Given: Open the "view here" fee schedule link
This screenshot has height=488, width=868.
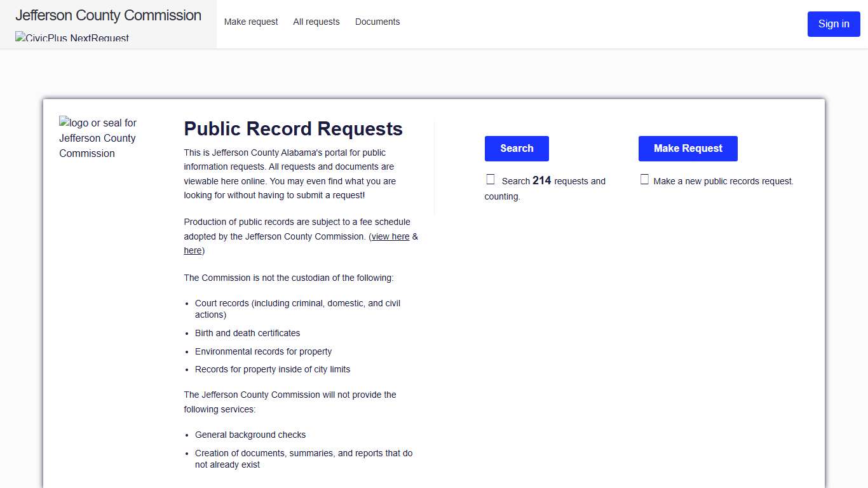Looking at the screenshot, I should pos(391,236).
